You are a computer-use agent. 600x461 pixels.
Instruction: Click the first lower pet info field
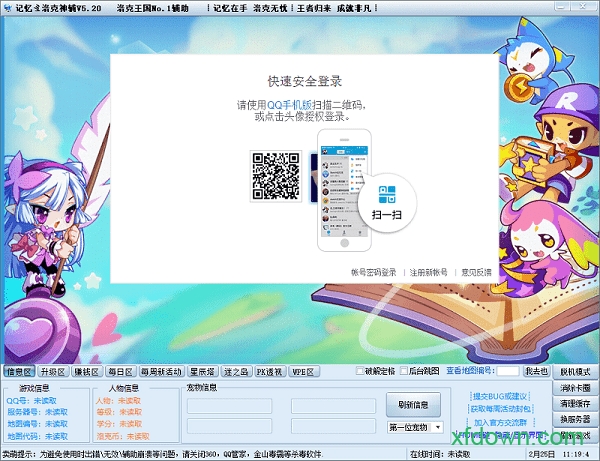pos(229,425)
